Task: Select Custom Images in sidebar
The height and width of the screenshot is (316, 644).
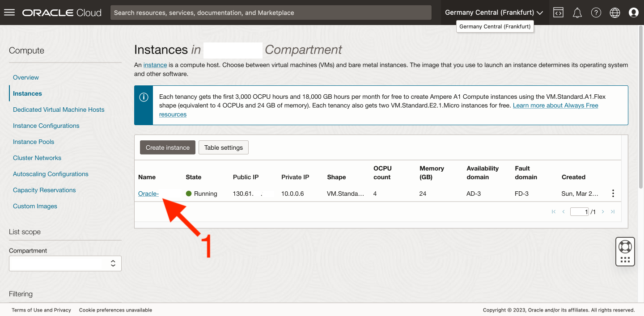Action: point(35,206)
